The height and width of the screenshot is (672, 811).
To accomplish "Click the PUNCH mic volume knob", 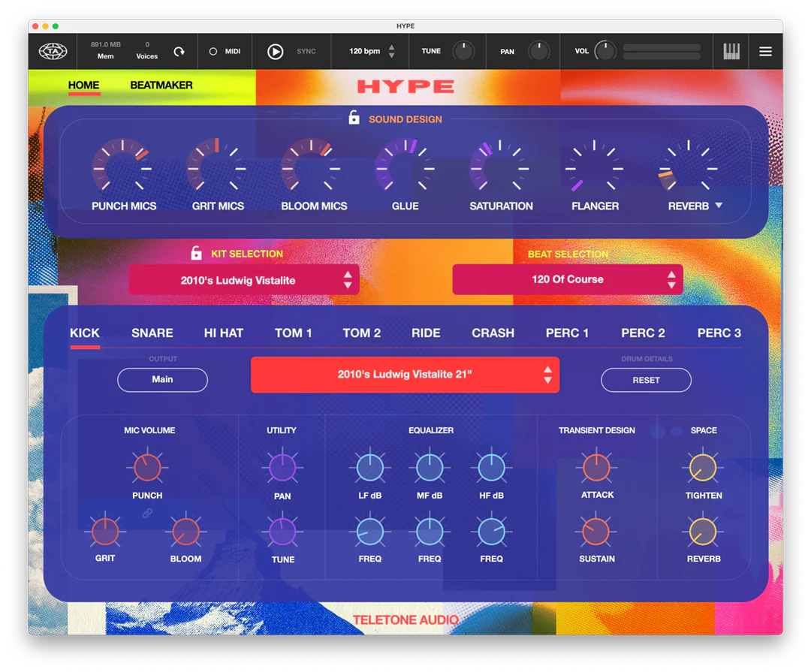I will (147, 467).
